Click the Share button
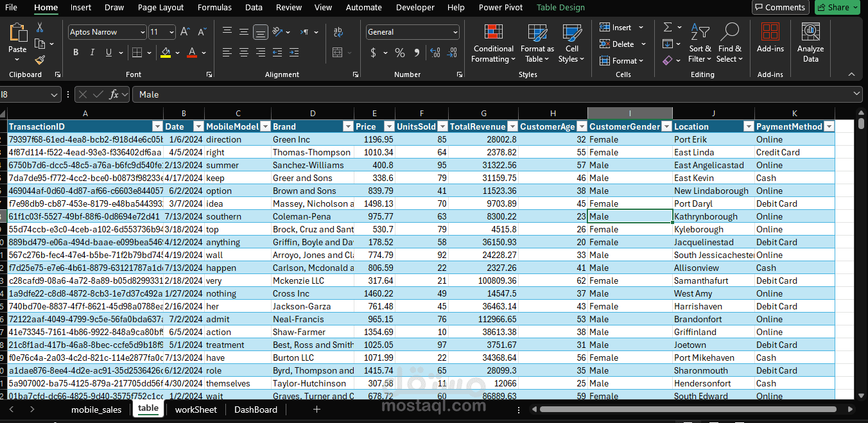Image resolution: width=868 pixels, height=423 pixels. tap(837, 8)
